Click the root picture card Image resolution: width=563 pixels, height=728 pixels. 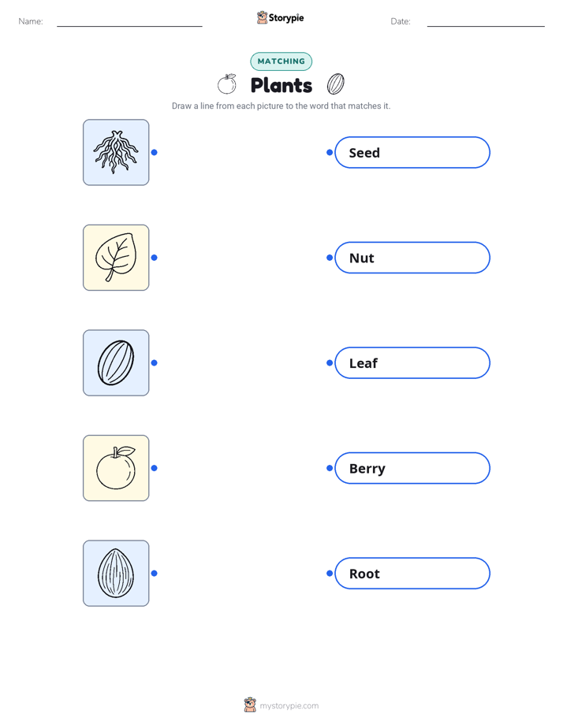pos(116,152)
